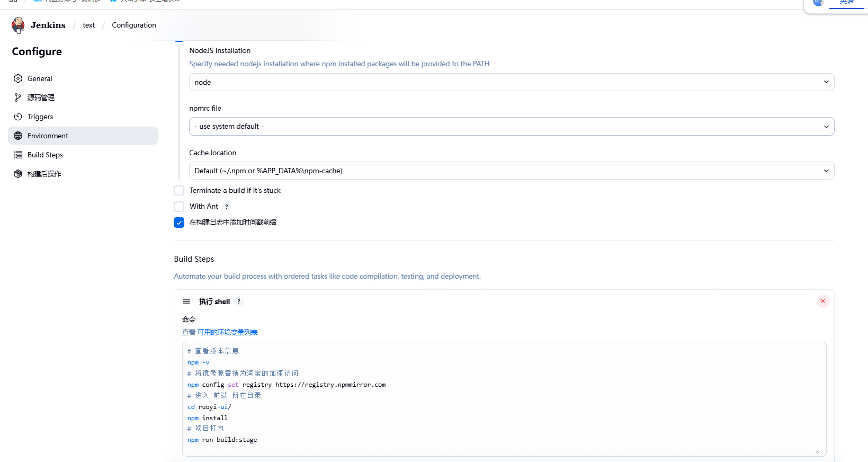Open the available environment variables list link
This screenshot has height=462, width=868.
(x=227, y=332)
